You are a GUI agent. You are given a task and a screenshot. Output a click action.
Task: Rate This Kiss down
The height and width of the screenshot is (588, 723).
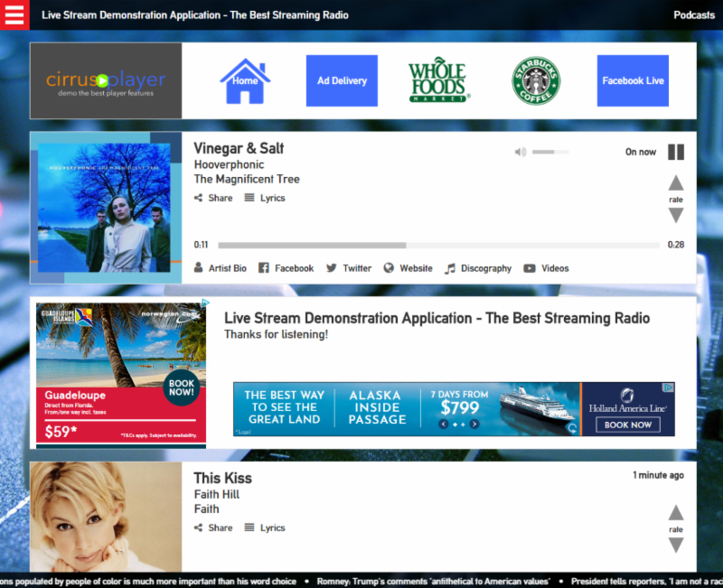(x=676, y=546)
